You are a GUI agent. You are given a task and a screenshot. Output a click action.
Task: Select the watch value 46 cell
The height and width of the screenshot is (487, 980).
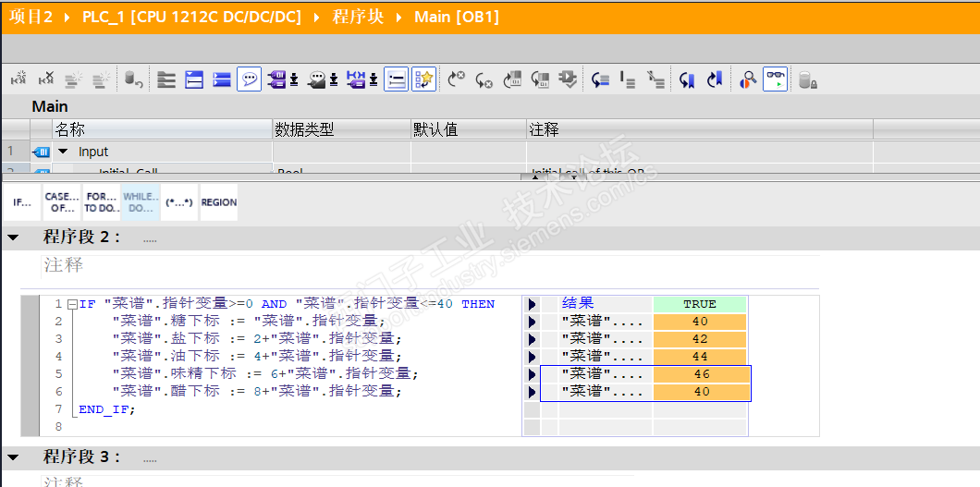[700, 374]
